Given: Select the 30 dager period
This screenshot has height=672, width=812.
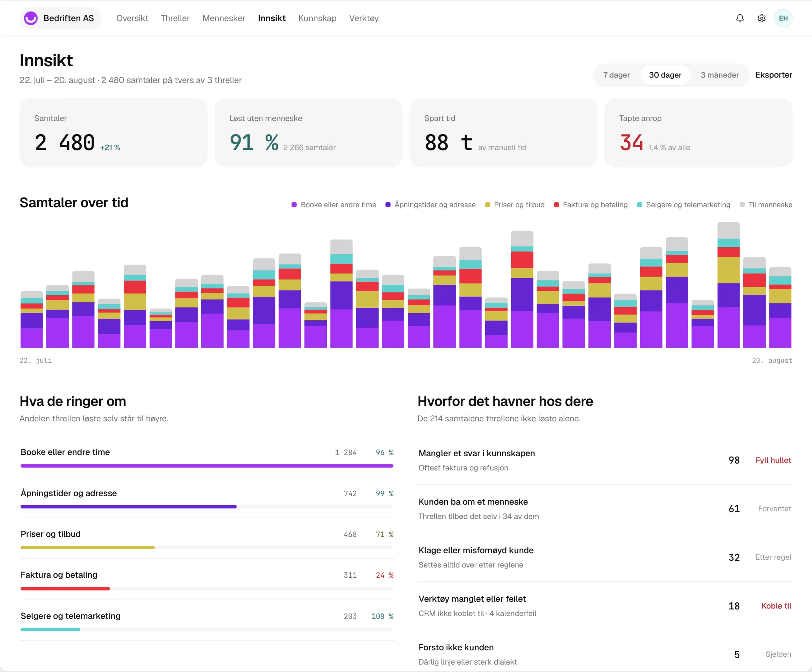Looking at the screenshot, I should pyautogui.click(x=665, y=75).
